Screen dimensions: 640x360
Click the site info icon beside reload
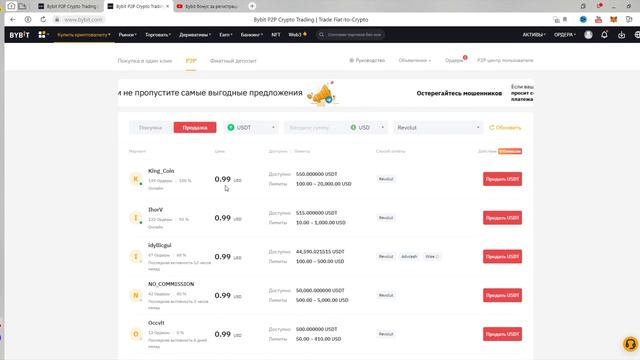pos(28,19)
